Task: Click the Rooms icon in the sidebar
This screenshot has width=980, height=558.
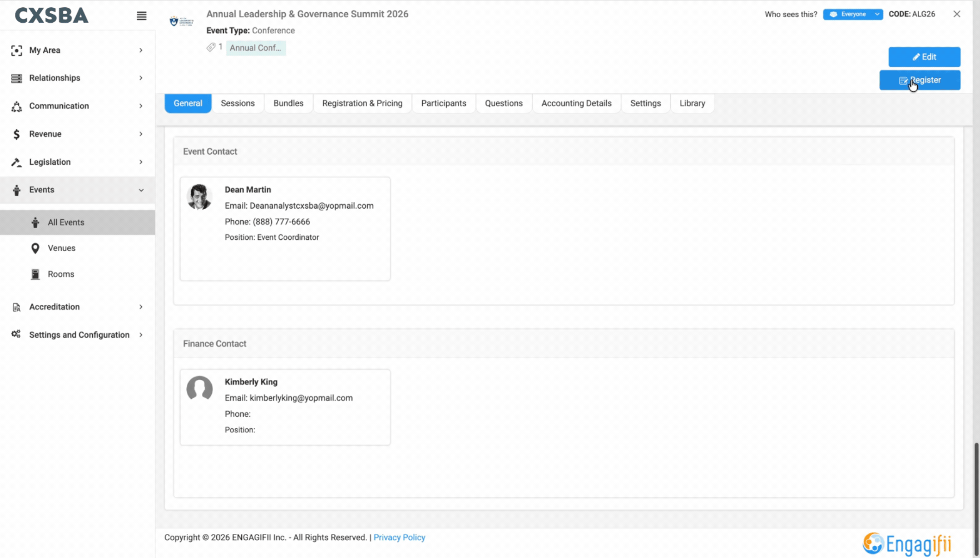Action: (x=35, y=274)
